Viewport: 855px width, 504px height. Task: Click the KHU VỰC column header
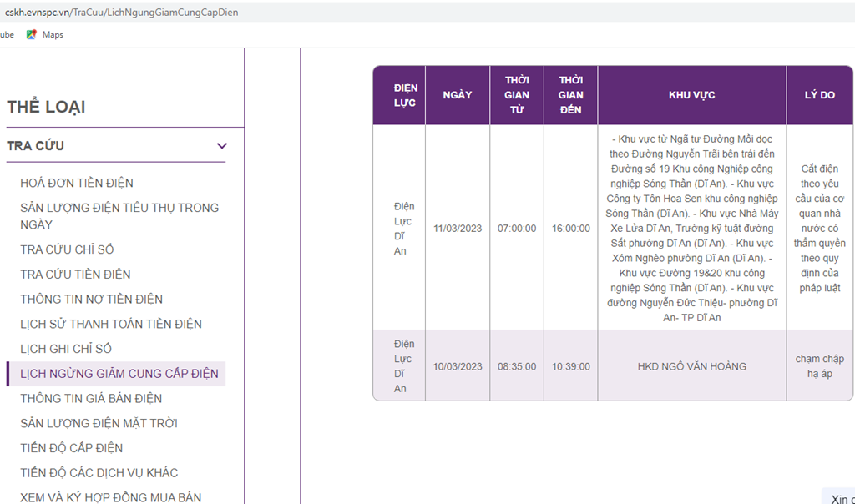coord(692,95)
